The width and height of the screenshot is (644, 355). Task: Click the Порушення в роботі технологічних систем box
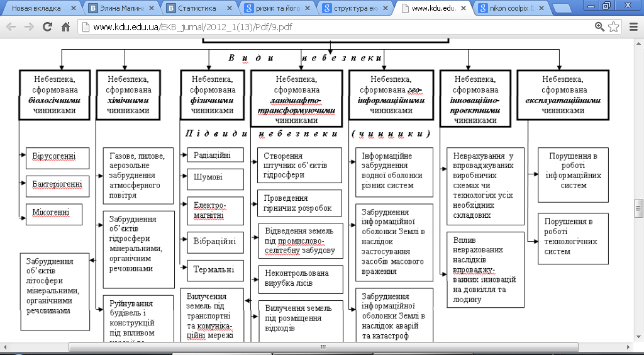point(573,239)
